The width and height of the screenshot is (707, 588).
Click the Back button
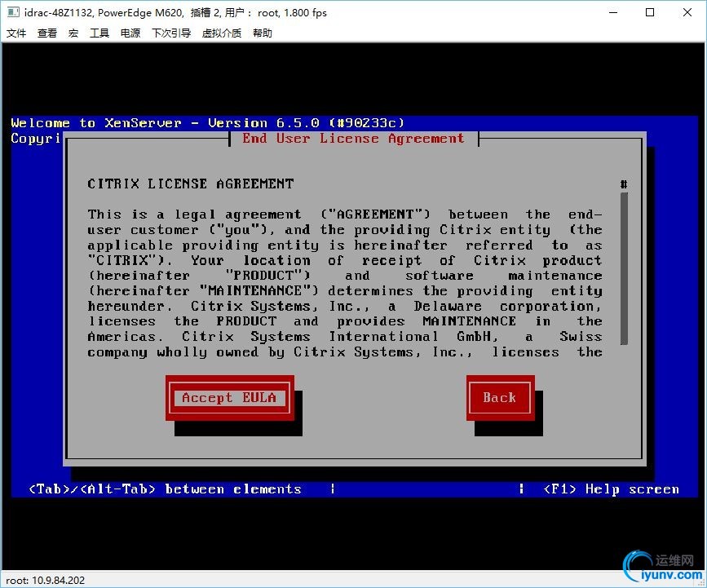pyautogui.click(x=500, y=398)
